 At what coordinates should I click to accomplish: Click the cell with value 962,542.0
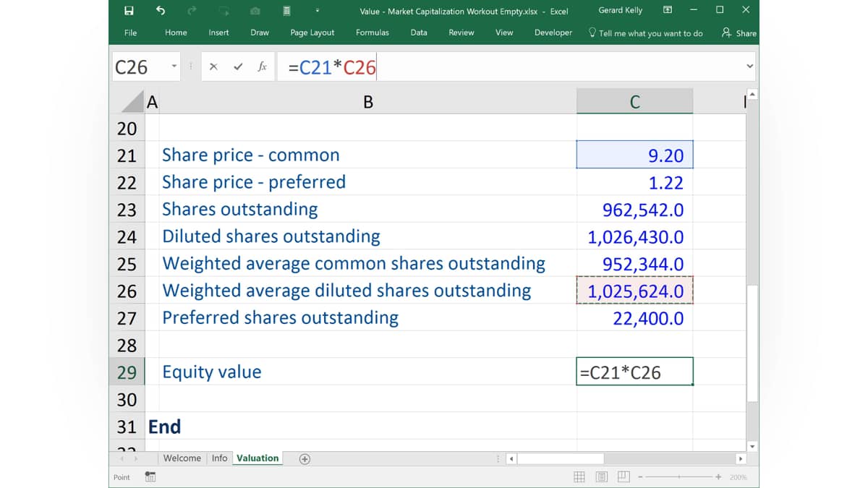[634, 210]
